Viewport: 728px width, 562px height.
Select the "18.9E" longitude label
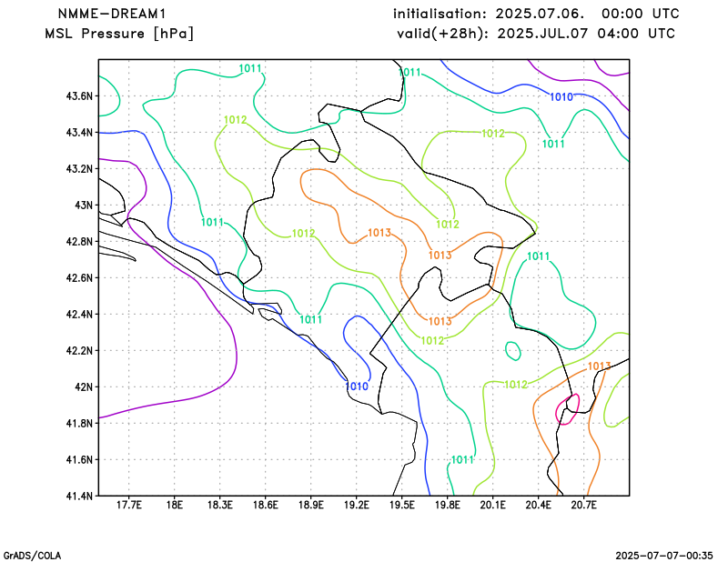[x=310, y=505]
